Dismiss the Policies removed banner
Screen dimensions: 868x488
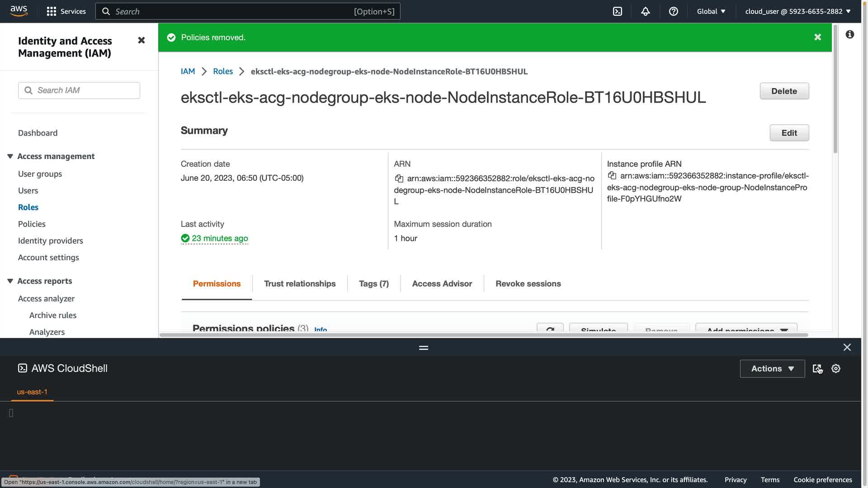tap(817, 38)
